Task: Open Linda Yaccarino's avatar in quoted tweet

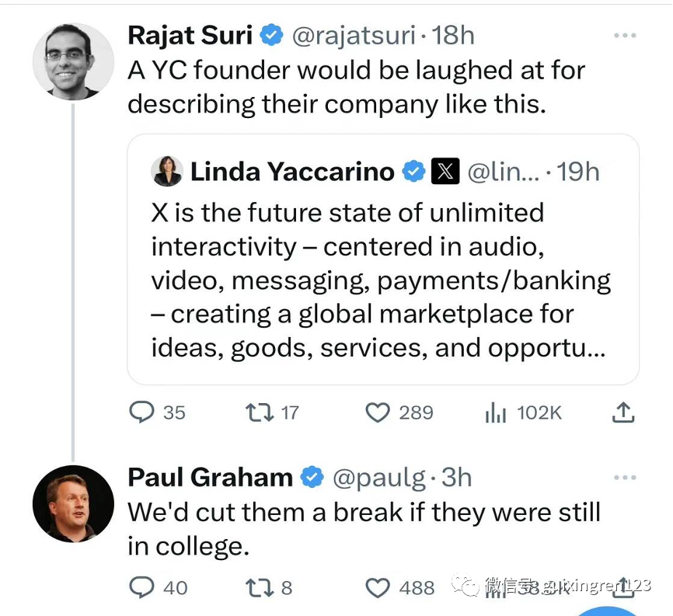Action: [168, 172]
